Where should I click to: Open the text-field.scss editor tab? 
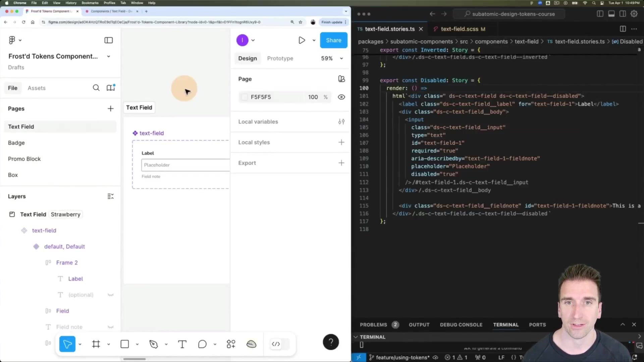(x=460, y=29)
